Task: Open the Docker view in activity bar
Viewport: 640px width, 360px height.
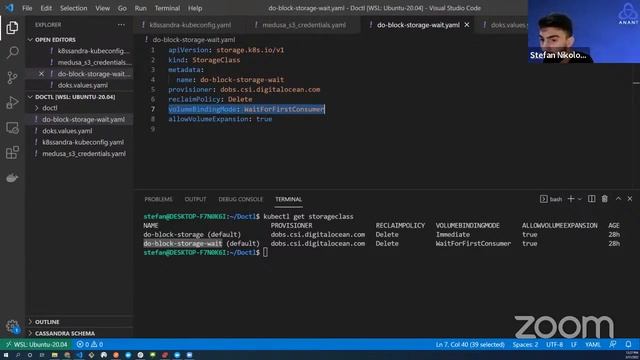Action: coord(12,178)
